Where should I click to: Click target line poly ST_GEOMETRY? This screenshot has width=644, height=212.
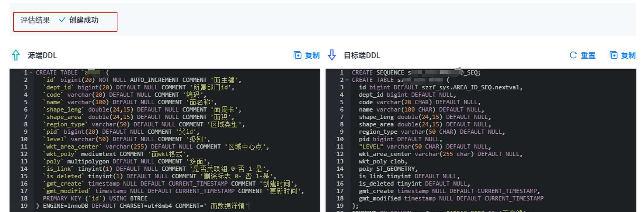point(388,169)
